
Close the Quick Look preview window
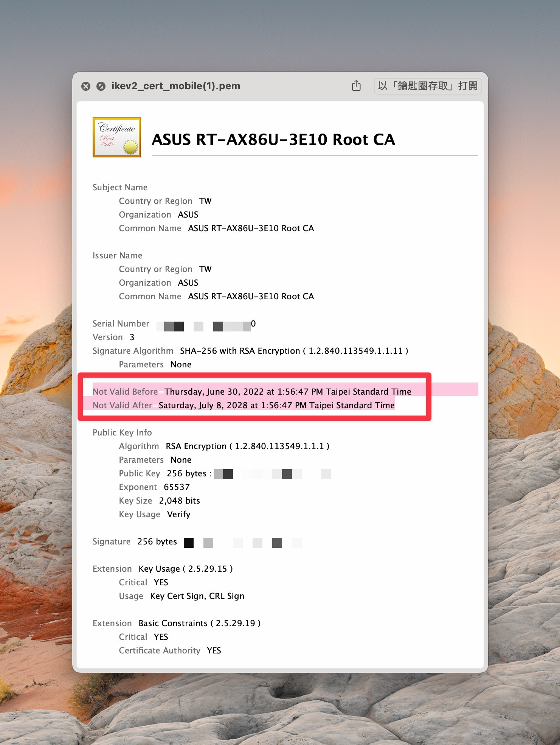coord(86,86)
